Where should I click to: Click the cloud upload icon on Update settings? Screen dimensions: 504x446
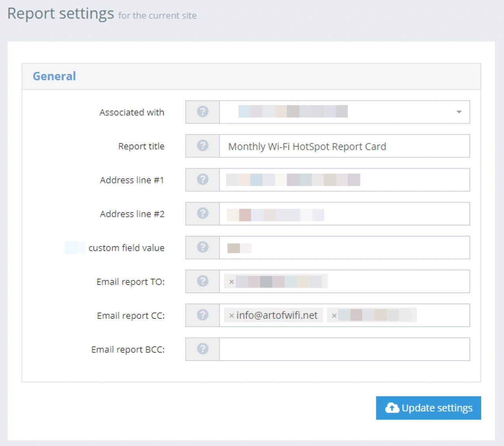tap(392, 408)
